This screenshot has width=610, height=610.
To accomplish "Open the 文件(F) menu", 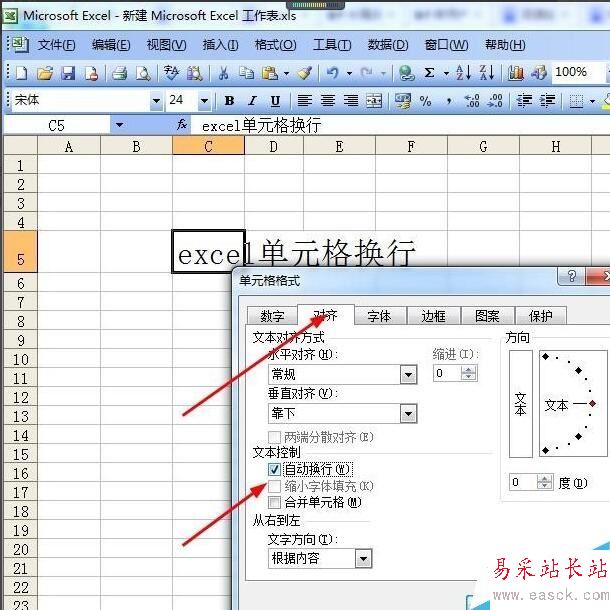I will pos(56,45).
